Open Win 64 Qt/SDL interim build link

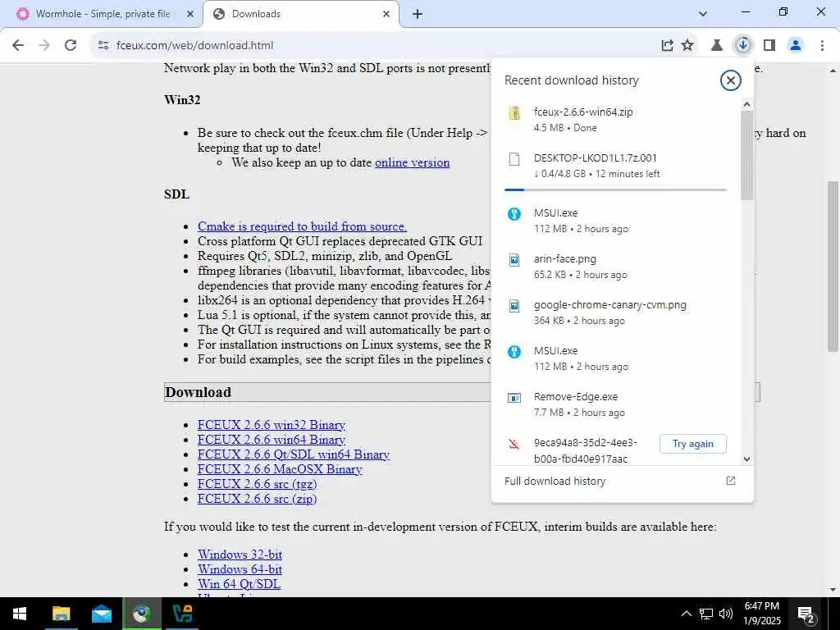[x=239, y=584]
